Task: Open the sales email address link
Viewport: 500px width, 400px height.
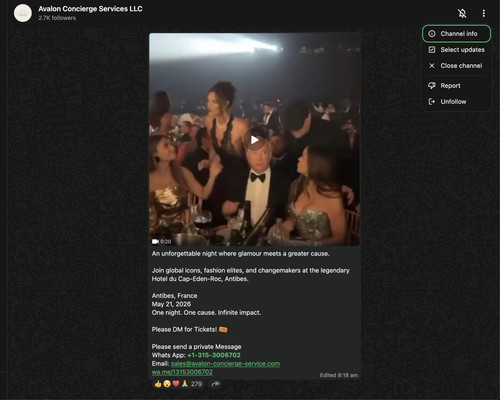Action: (x=225, y=364)
